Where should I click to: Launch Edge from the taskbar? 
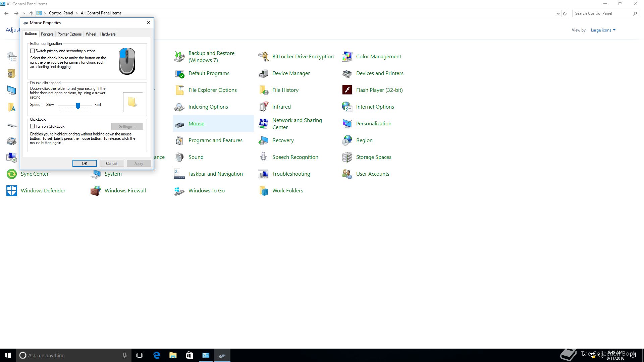[157, 355]
